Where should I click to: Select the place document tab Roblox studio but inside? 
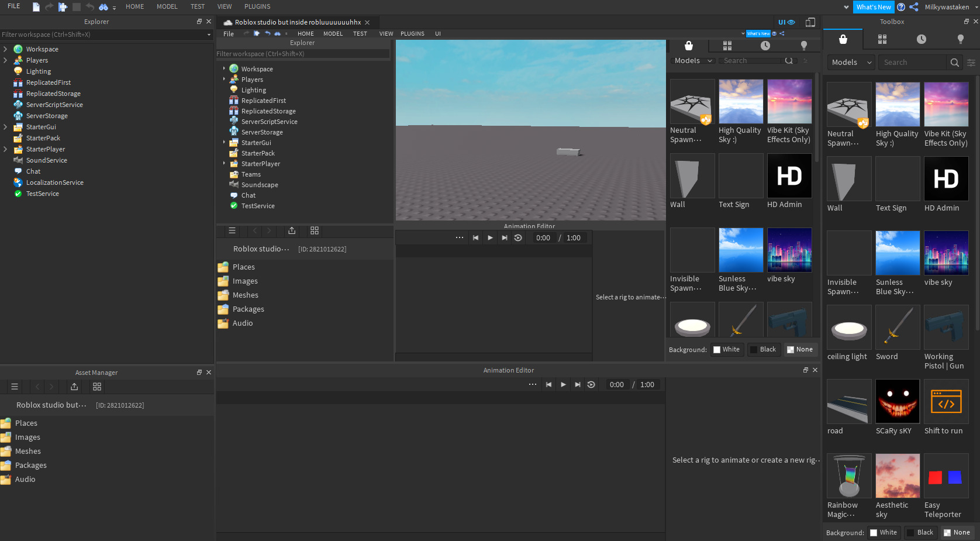[x=297, y=22]
